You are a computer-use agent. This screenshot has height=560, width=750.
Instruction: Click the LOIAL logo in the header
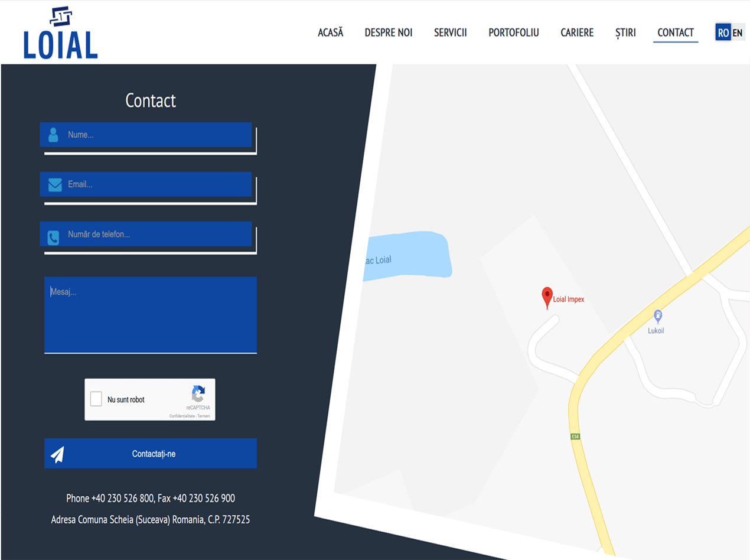tap(60, 33)
